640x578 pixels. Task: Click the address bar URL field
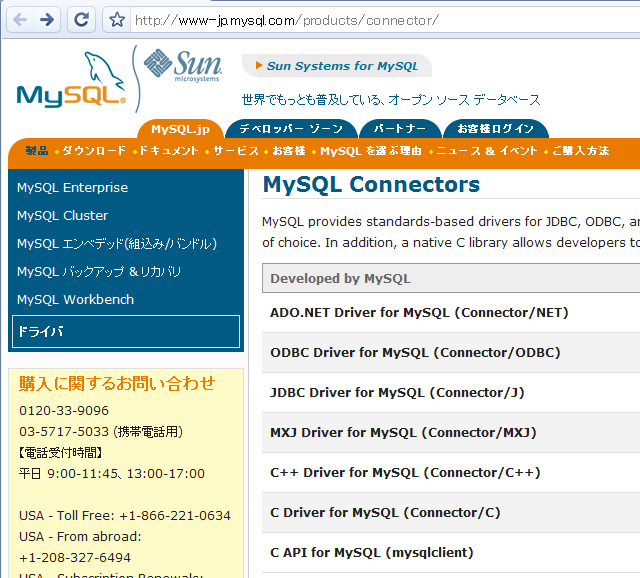384,20
